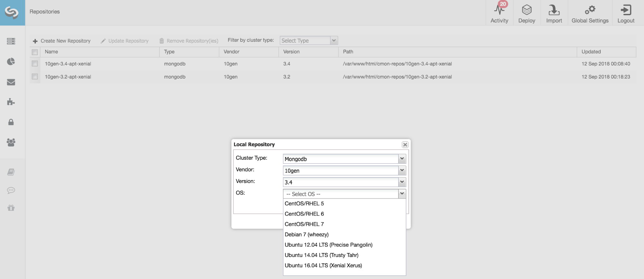This screenshot has height=279, width=644.
Task: Open the padlock security sidebar icon
Action: [x=11, y=122]
